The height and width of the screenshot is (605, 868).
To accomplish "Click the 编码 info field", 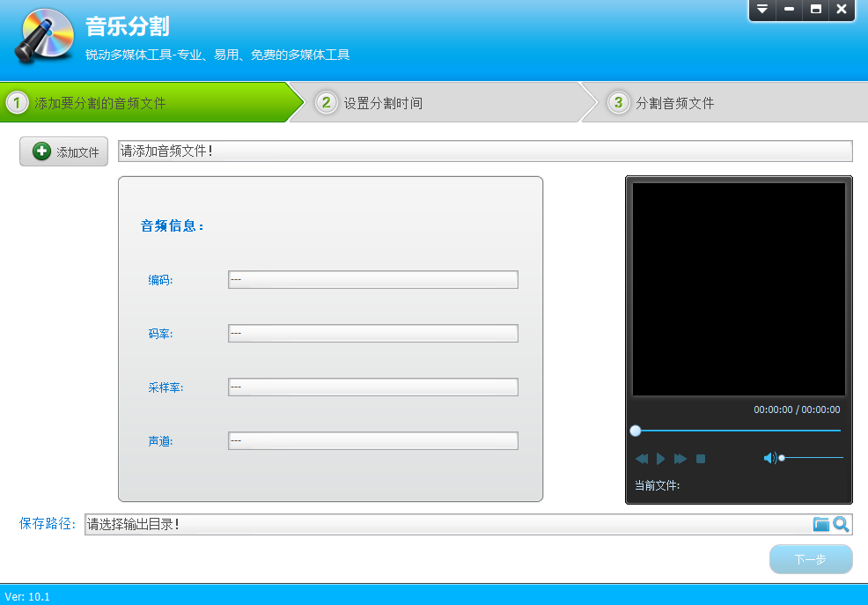I will click(372, 279).
